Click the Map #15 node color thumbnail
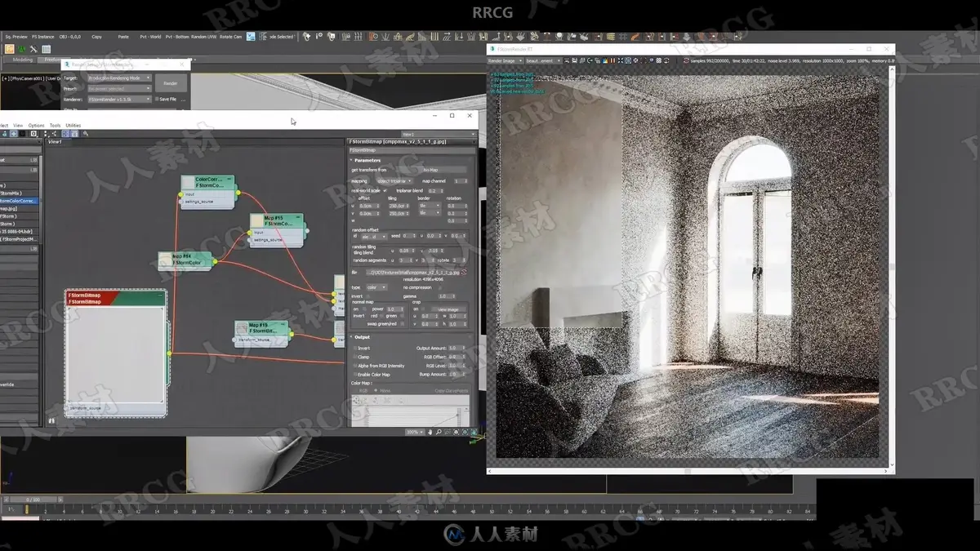Image resolution: width=980 pixels, height=551 pixels. point(257,221)
